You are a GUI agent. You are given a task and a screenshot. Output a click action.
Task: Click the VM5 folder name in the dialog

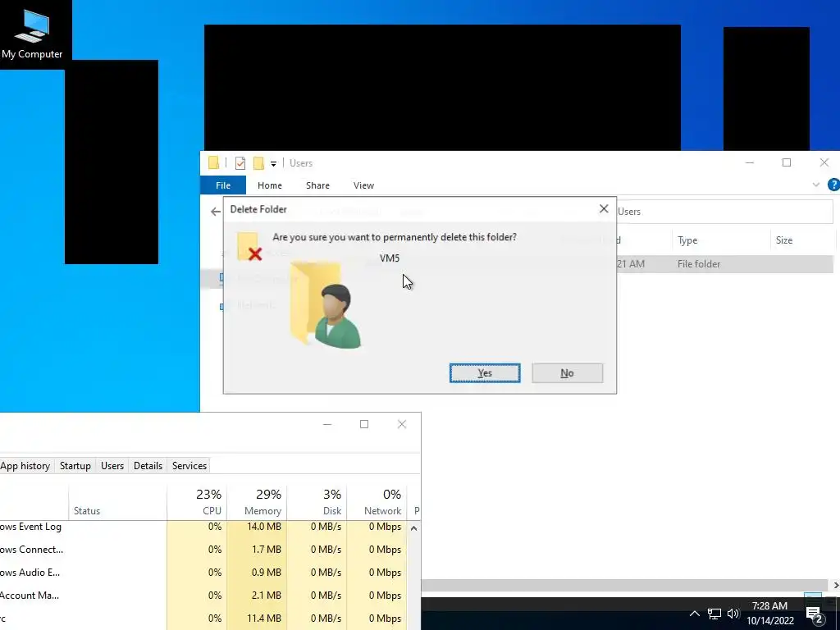tap(390, 258)
